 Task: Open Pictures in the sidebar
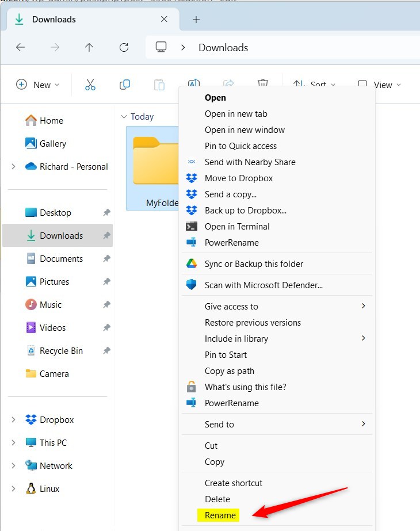[x=47, y=282]
